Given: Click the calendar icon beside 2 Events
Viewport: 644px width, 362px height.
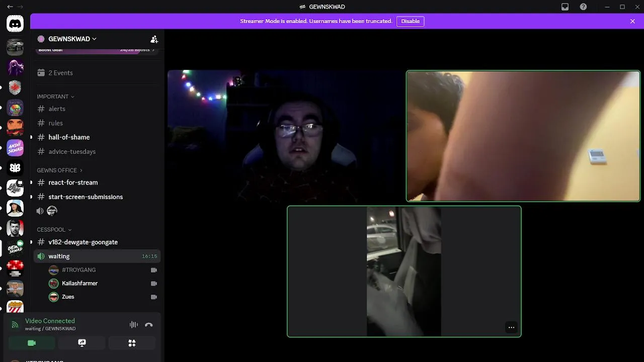Looking at the screenshot, I should (x=41, y=73).
